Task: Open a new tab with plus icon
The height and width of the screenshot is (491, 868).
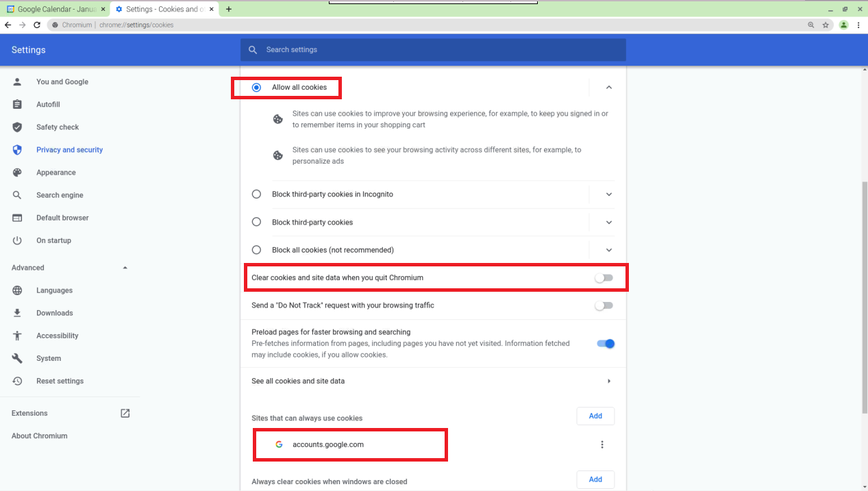Action: pos(229,9)
